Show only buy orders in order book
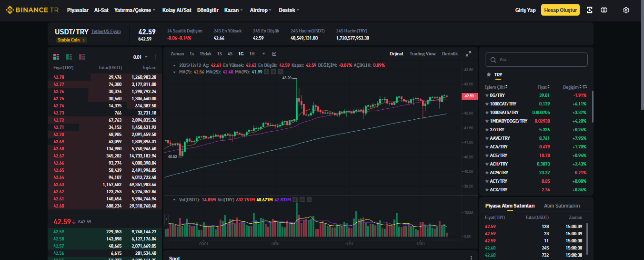Screen dimensions: 644x260 click(69, 56)
